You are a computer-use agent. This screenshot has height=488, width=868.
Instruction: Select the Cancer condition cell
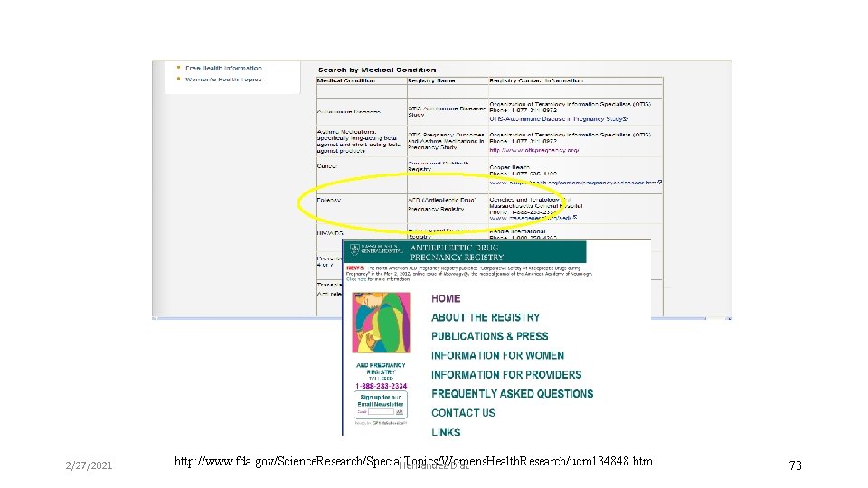tap(326, 166)
